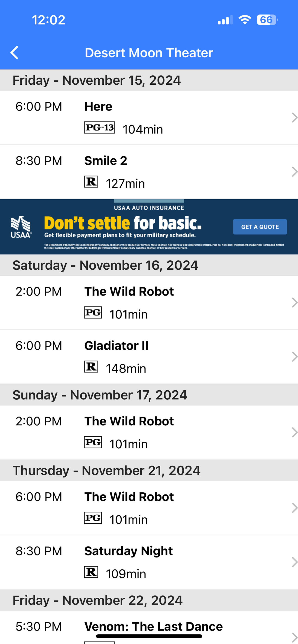The height and width of the screenshot is (644, 298).
Task: Select the Saturday 2:00 PM Wild Robot showing
Action: [149, 303]
